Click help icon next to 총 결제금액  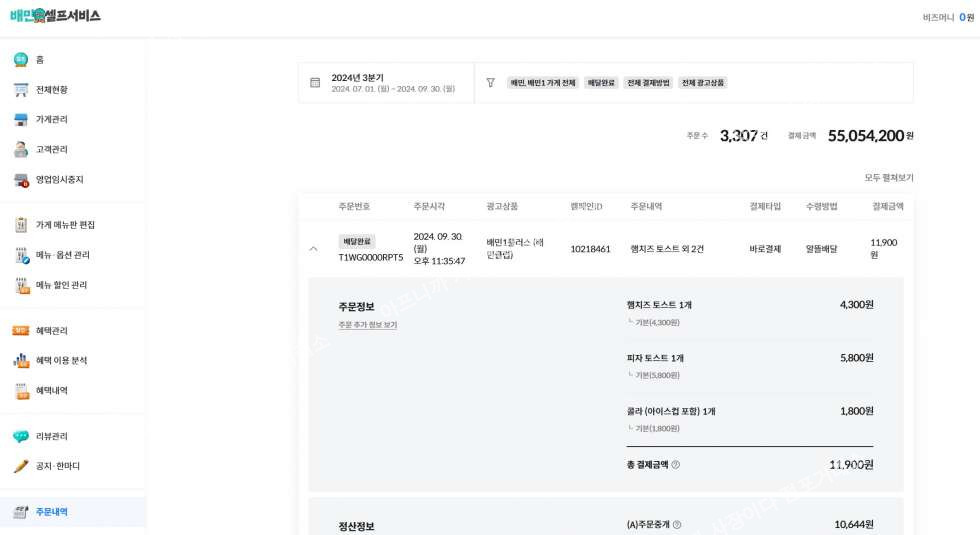676,465
